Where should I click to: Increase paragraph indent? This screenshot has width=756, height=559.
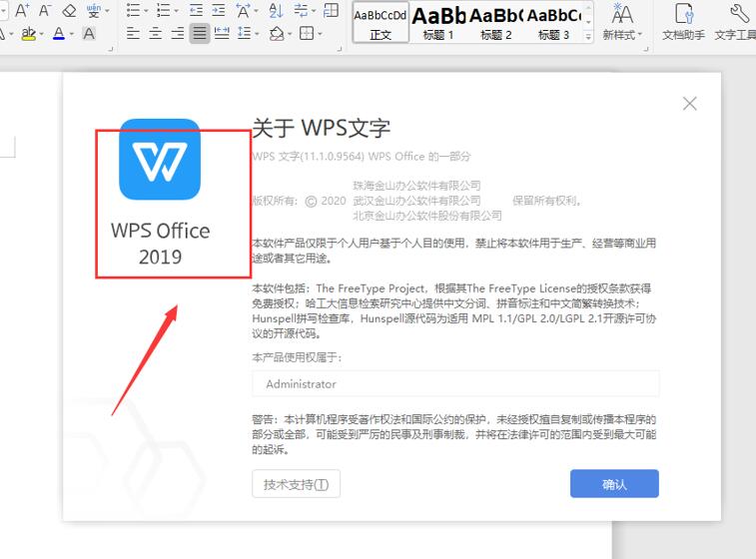[x=219, y=11]
